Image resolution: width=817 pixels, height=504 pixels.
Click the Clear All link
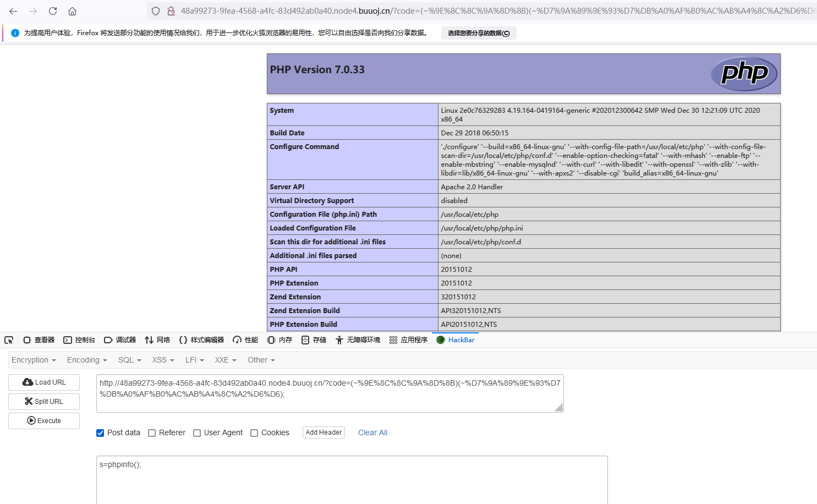coord(372,432)
